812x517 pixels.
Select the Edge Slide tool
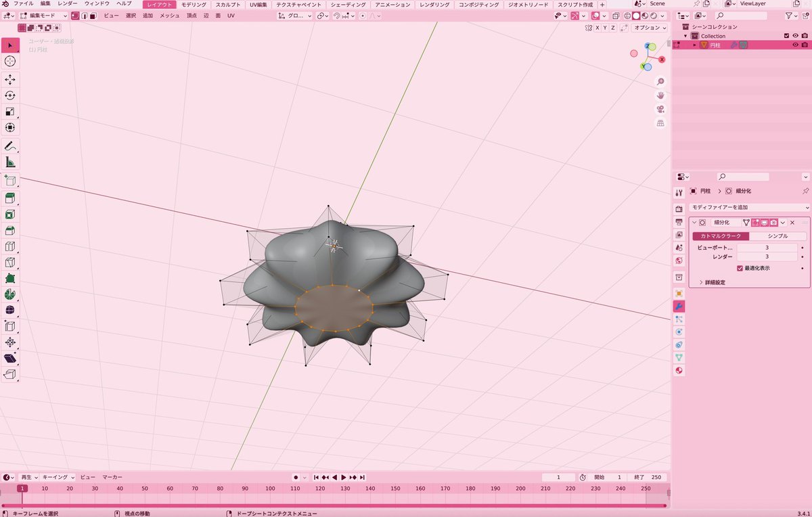point(10,327)
